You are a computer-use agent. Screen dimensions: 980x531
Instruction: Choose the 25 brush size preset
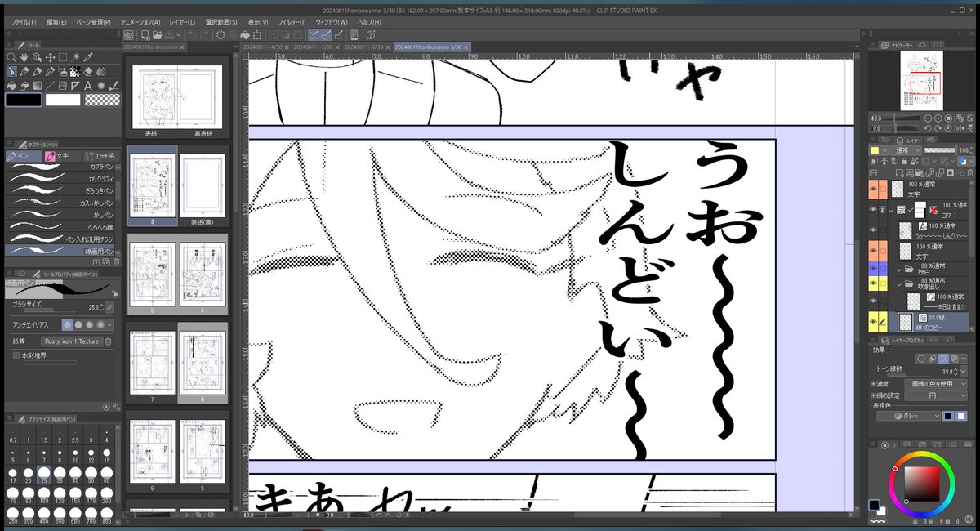[x=44, y=474]
